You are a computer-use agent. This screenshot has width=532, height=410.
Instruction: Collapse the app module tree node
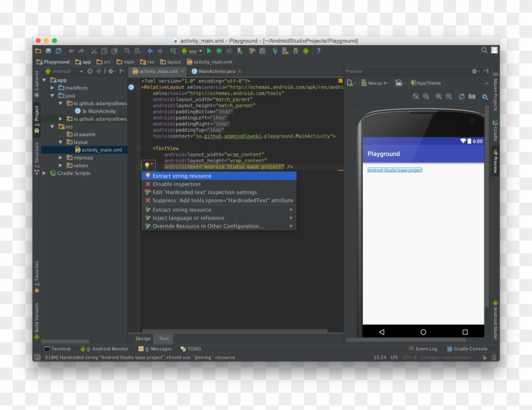[x=44, y=80]
